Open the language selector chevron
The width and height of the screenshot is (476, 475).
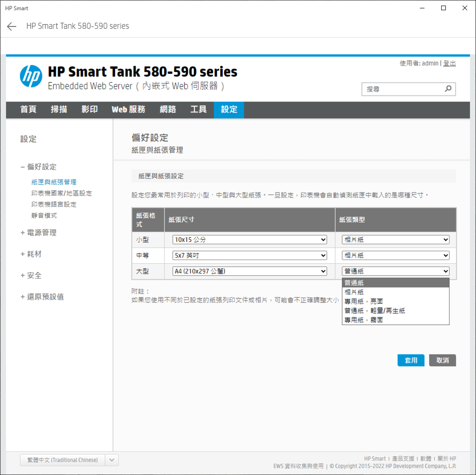(x=112, y=460)
